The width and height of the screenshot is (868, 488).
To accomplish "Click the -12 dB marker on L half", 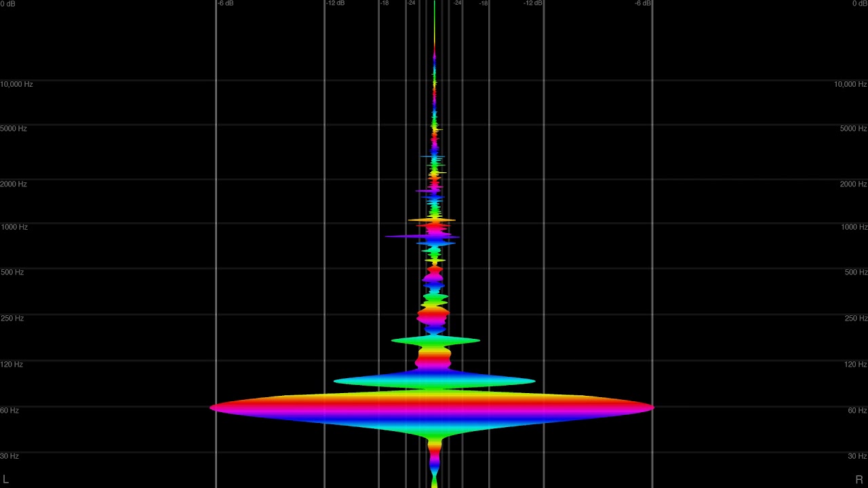I will [x=335, y=3].
